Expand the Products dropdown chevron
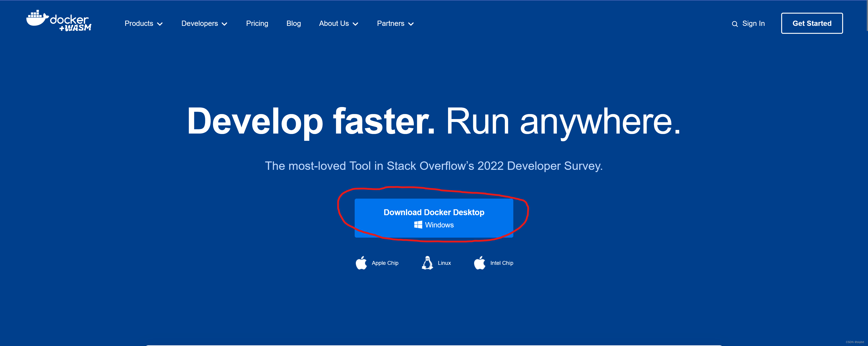The width and height of the screenshot is (868, 346). (160, 24)
